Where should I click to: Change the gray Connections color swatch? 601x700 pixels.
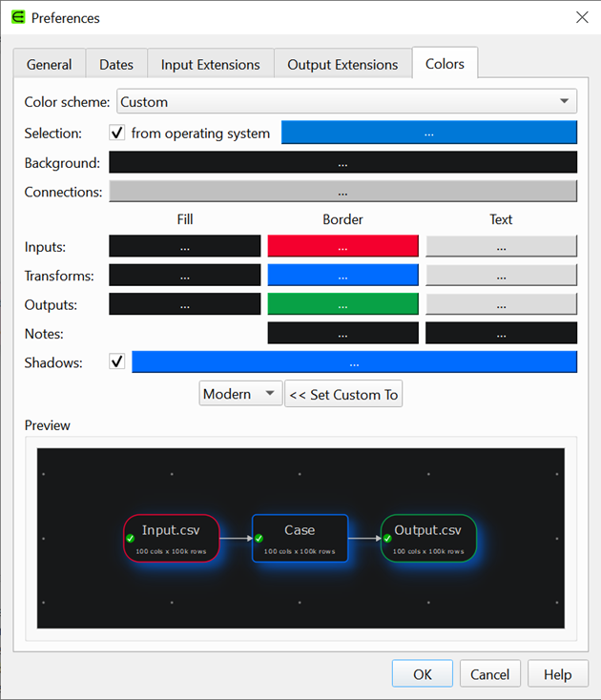[342, 192]
